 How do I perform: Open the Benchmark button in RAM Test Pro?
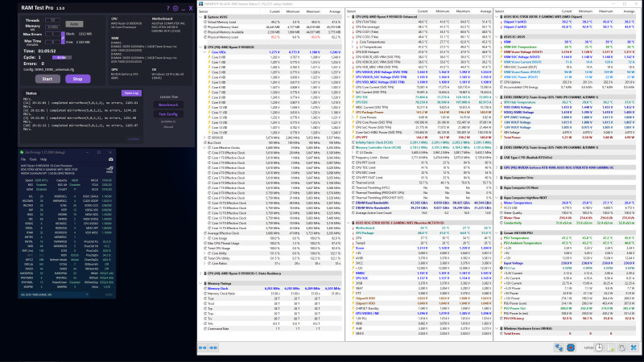[x=168, y=105]
